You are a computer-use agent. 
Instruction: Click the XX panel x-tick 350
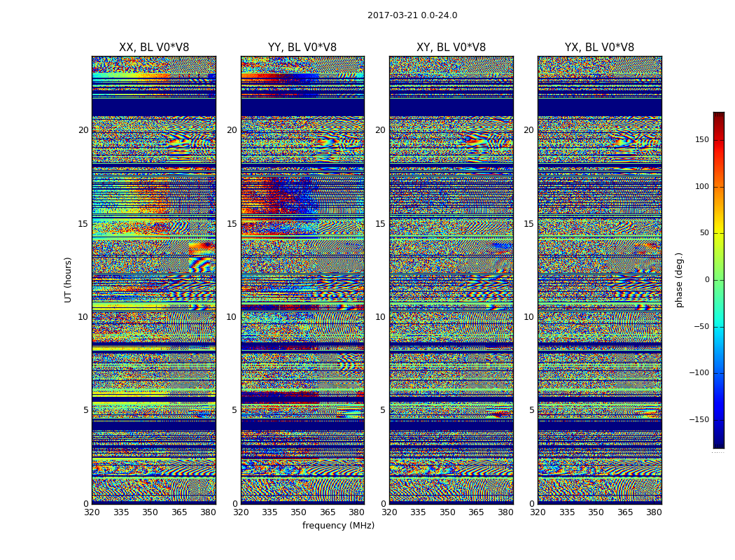pyautogui.click(x=150, y=512)
